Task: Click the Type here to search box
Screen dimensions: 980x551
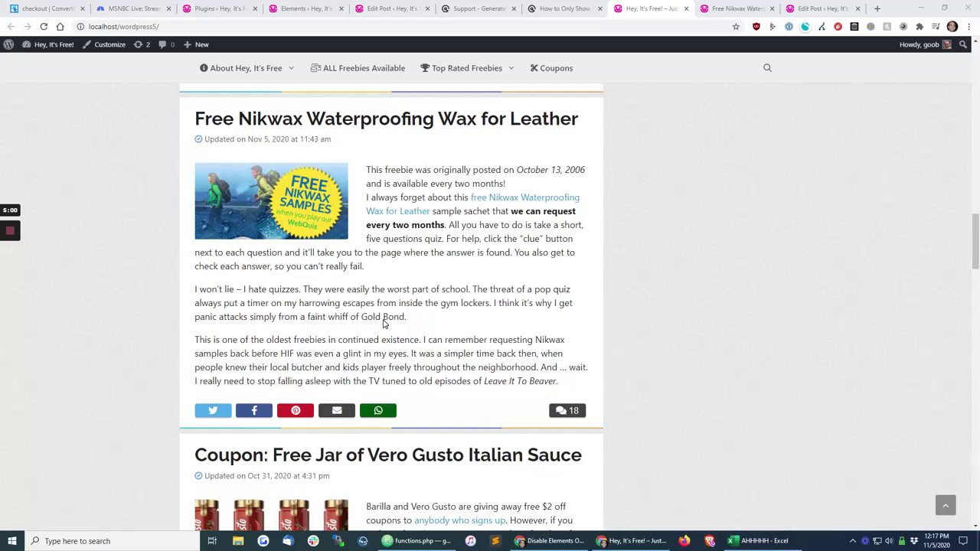Action: 112,541
